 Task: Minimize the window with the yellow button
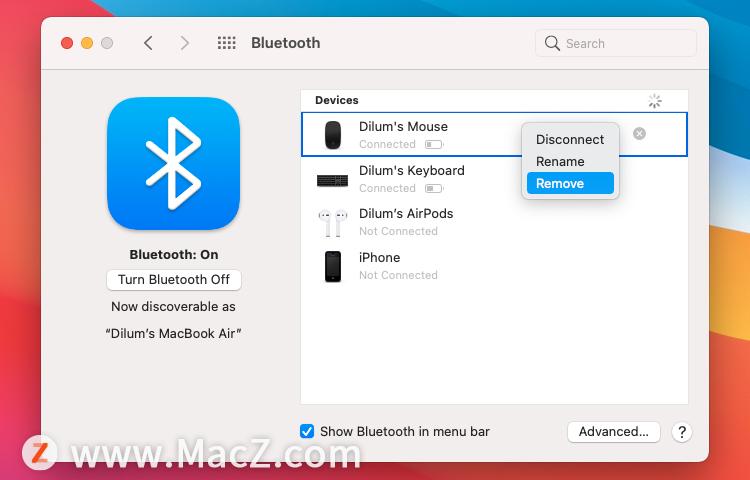click(x=87, y=43)
